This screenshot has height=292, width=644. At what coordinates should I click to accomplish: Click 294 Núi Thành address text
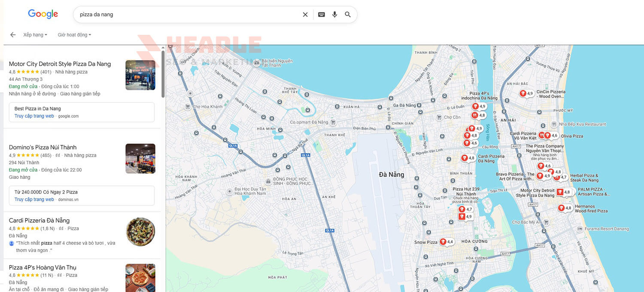(x=24, y=163)
